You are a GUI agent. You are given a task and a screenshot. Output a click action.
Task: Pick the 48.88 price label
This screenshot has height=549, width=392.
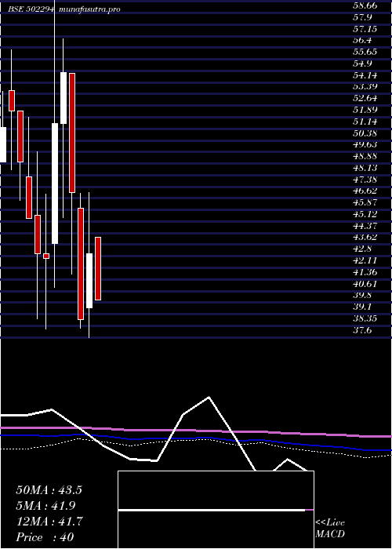[x=365, y=156]
